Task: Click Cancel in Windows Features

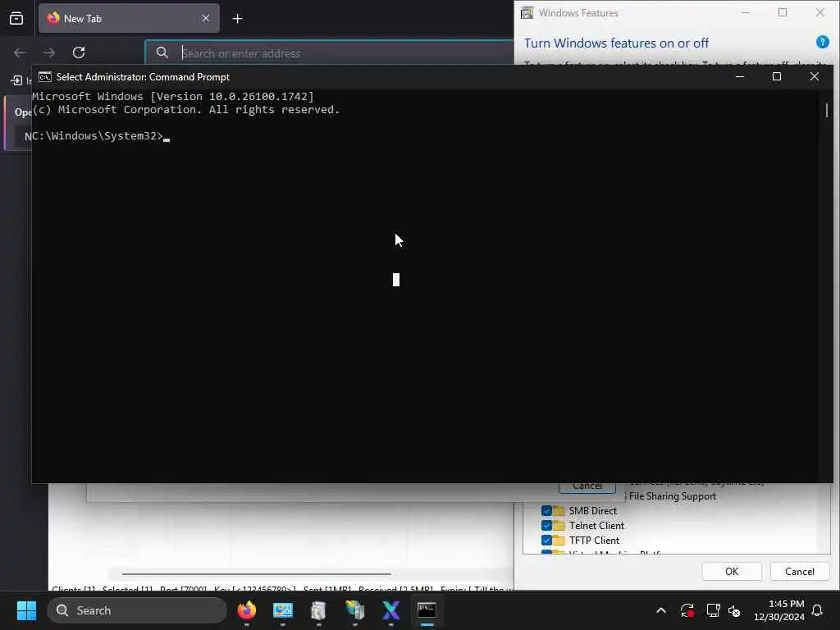Action: 799,572
